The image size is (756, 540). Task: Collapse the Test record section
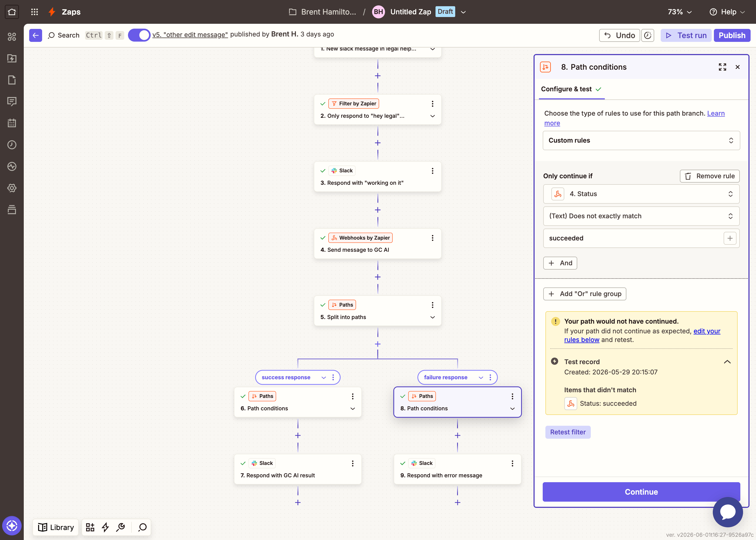727,362
